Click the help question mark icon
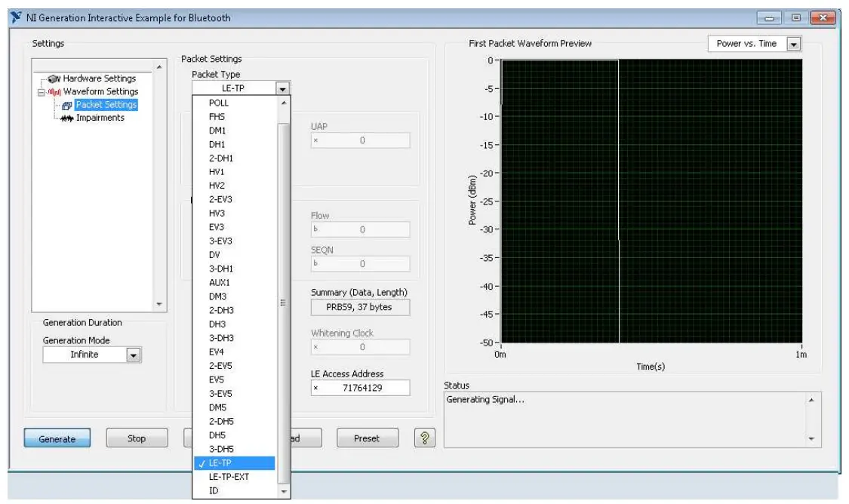The width and height of the screenshot is (849, 504). pos(426,438)
